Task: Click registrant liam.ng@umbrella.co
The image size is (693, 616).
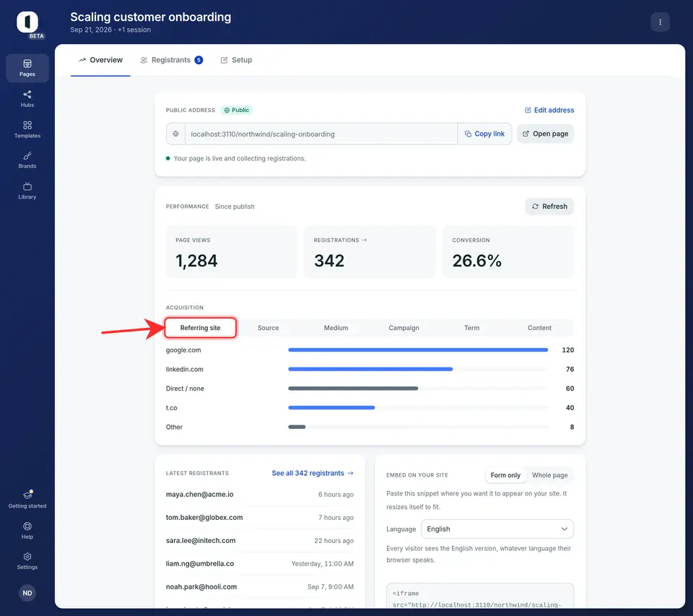Action: pyautogui.click(x=200, y=563)
